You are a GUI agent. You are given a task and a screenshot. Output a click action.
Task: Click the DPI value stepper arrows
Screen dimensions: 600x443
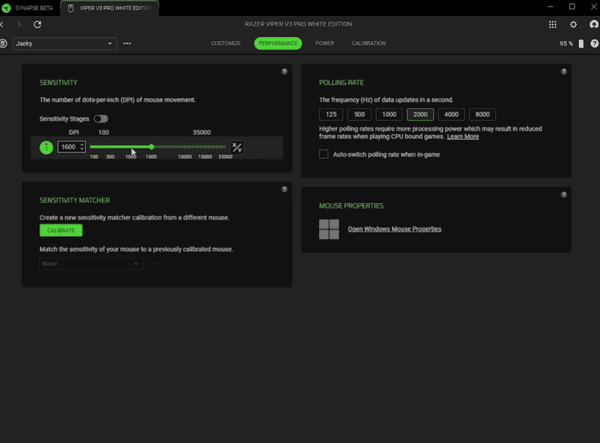click(x=83, y=147)
